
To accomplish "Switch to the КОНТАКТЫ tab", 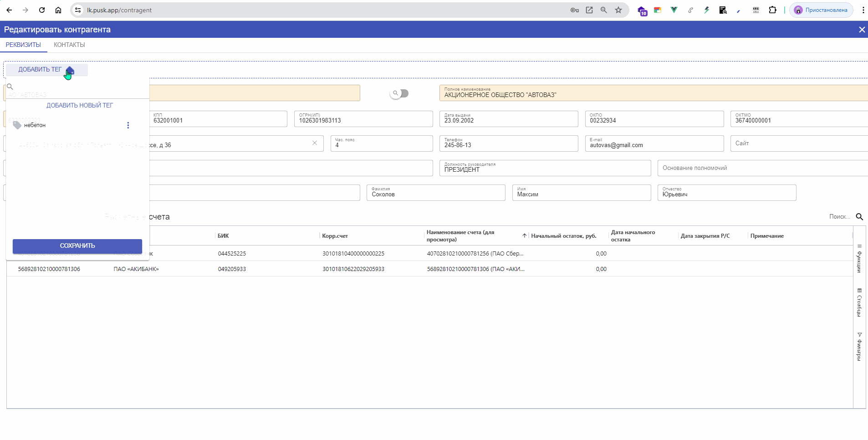I will [69, 45].
